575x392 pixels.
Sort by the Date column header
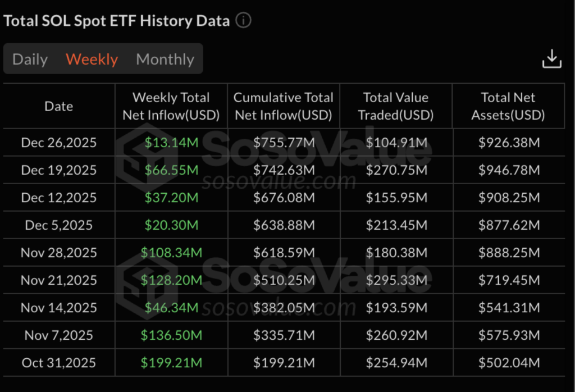point(58,106)
